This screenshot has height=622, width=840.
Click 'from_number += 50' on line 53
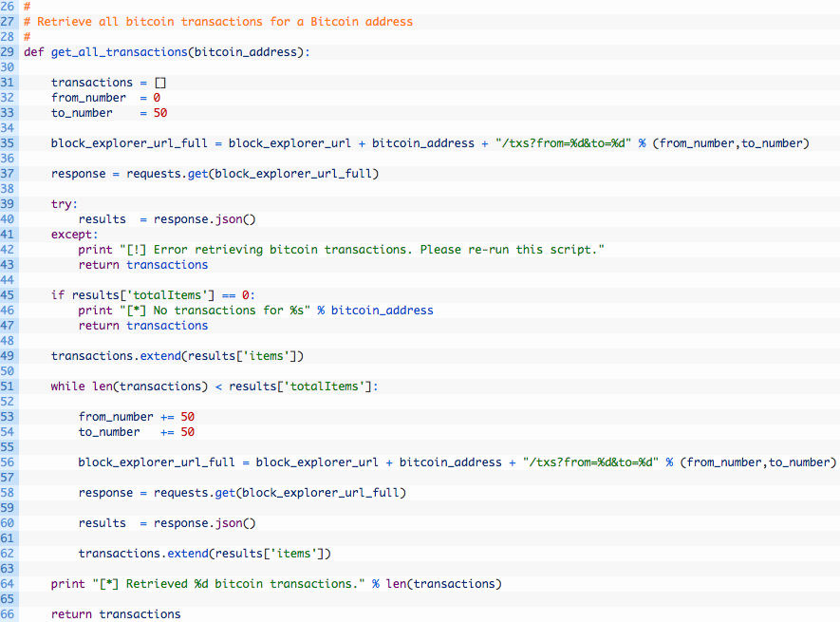tap(137, 417)
